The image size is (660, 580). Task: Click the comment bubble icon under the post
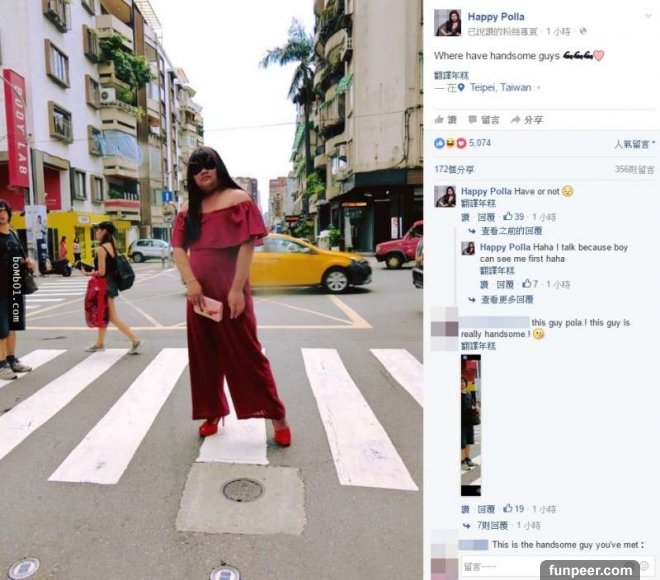click(x=473, y=120)
